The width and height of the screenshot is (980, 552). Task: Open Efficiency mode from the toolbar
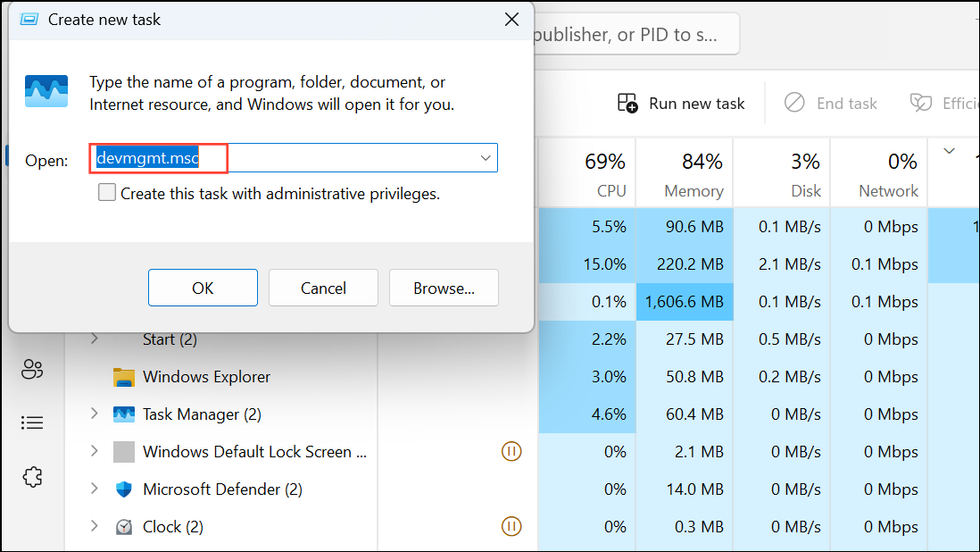(920, 103)
